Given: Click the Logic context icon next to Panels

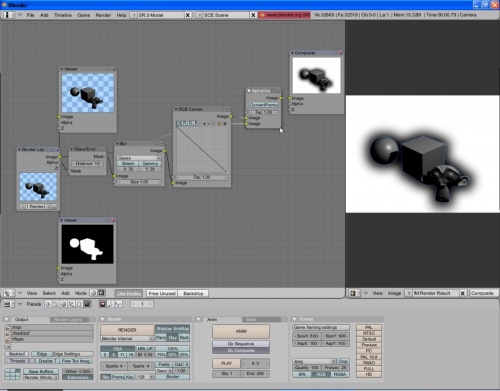Looking at the screenshot, I should coord(48,304).
